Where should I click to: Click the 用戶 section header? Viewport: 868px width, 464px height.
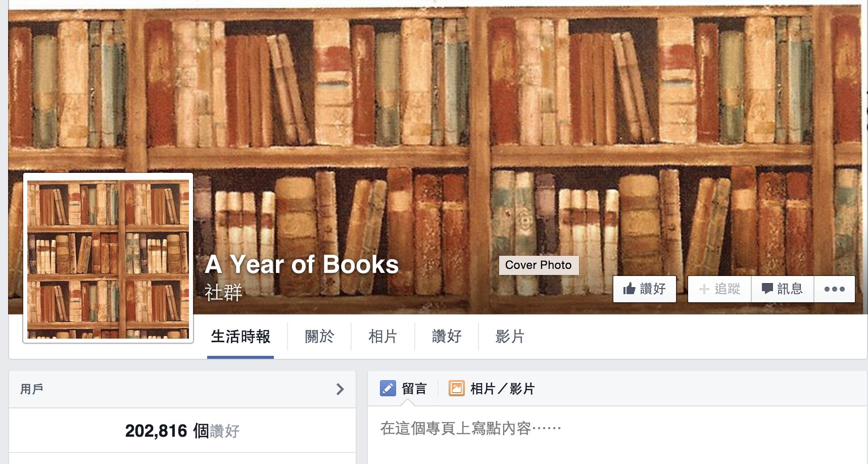[182, 389]
